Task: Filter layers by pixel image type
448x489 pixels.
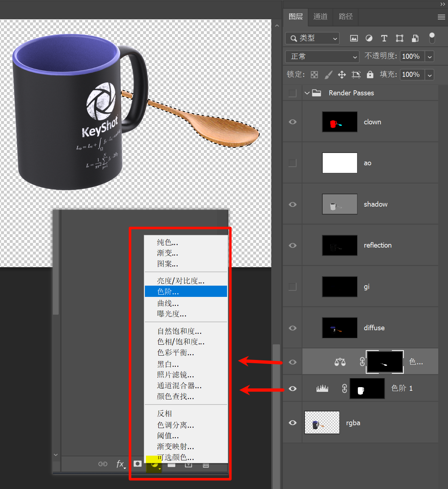Action: 354,38
